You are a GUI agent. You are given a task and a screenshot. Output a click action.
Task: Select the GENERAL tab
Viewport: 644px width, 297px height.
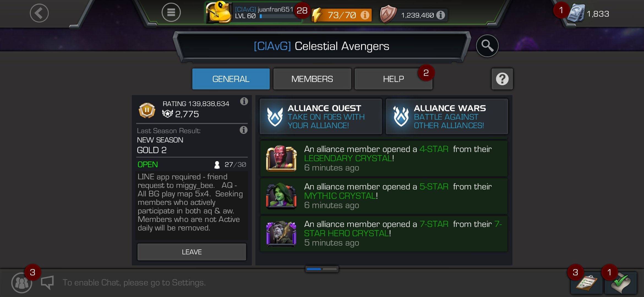click(231, 79)
